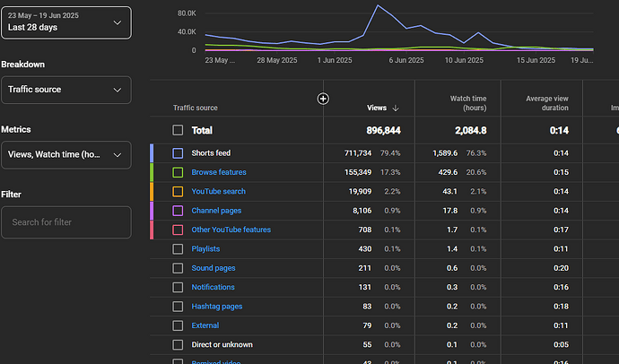619x364 pixels.
Task: Uncheck the Browse features checkbox
Action: 178,172
